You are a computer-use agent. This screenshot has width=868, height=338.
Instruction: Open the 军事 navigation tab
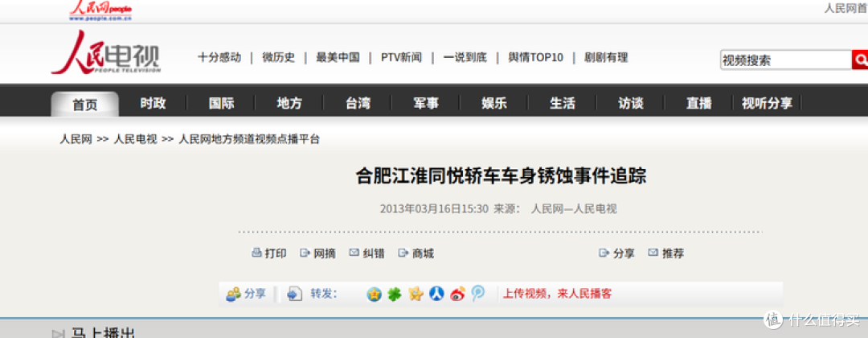426,103
